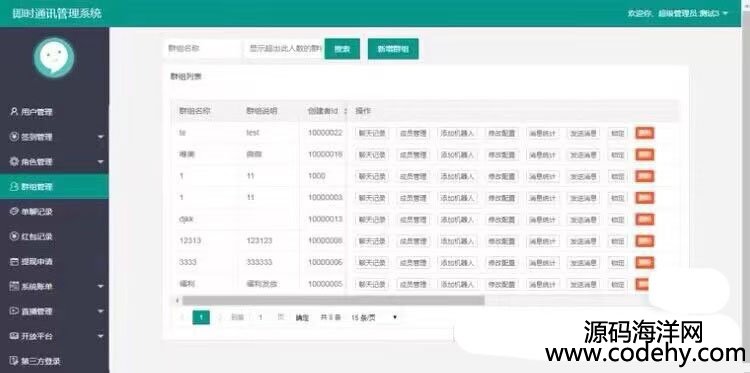Click the 红包记录 sidebar icon
Image resolution: width=750 pixels, height=373 pixels.
tap(14, 236)
